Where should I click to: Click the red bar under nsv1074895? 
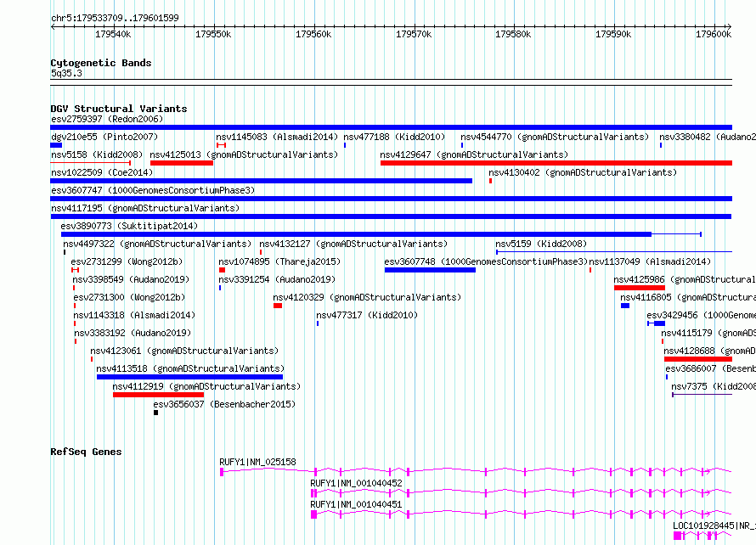coord(222,270)
